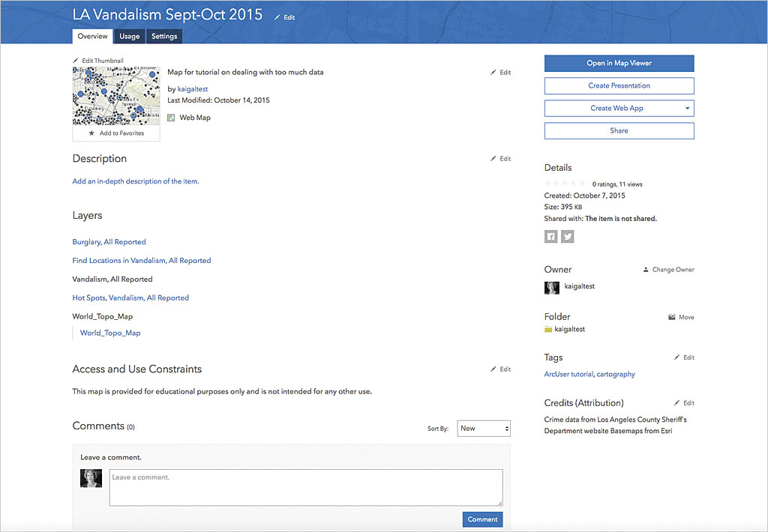Click the ArcUser tutorial tag link
The width and height of the screenshot is (768, 532).
tap(569, 375)
